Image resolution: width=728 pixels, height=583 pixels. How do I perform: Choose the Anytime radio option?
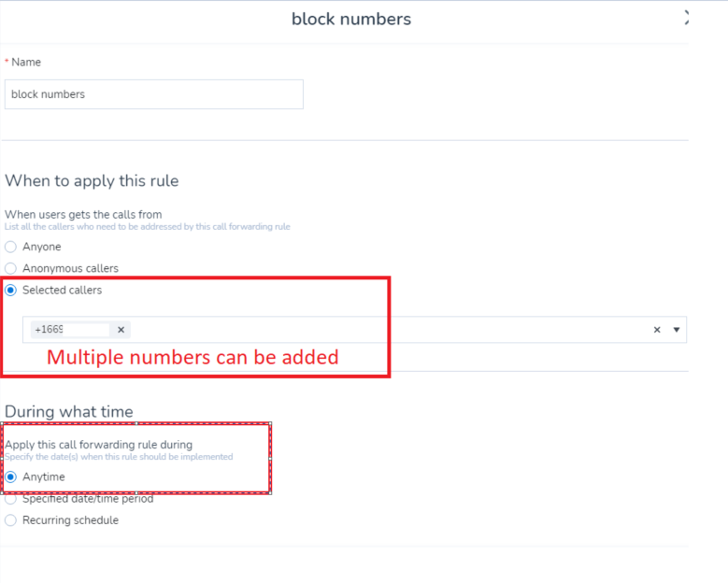point(10,476)
